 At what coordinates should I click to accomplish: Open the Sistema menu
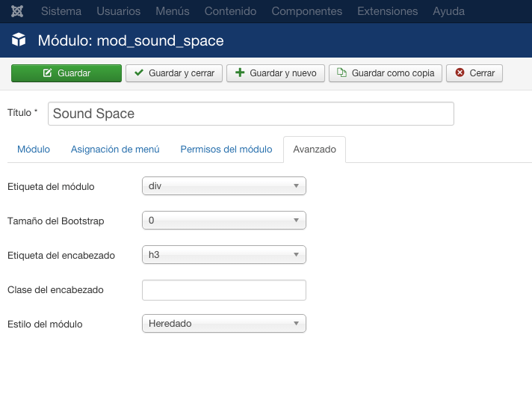coord(61,11)
